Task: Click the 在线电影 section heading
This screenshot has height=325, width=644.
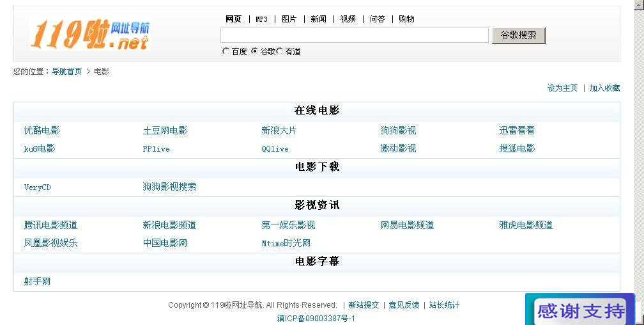Action: coord(317,110)
